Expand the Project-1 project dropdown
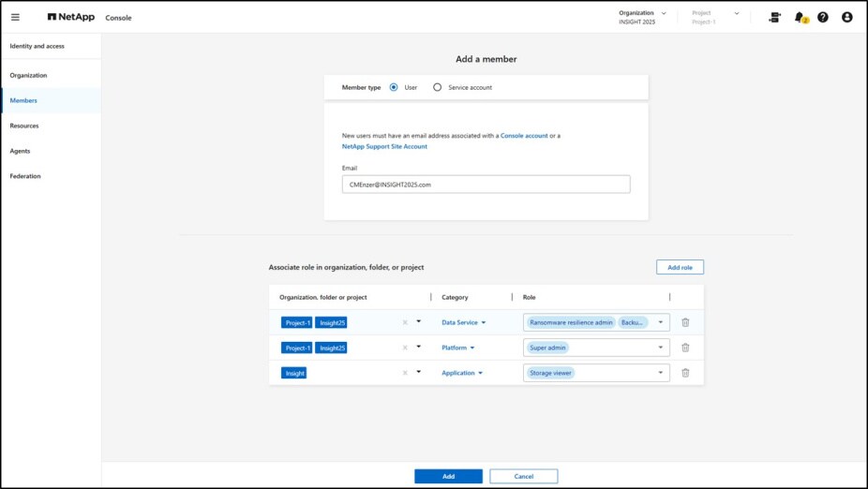 click(716, 17)
